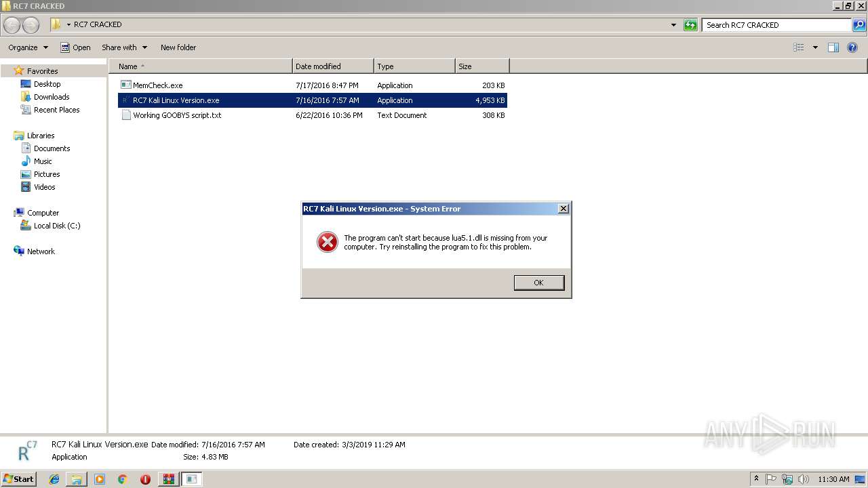
Task: Open Documents library
Action: point(52,148)
